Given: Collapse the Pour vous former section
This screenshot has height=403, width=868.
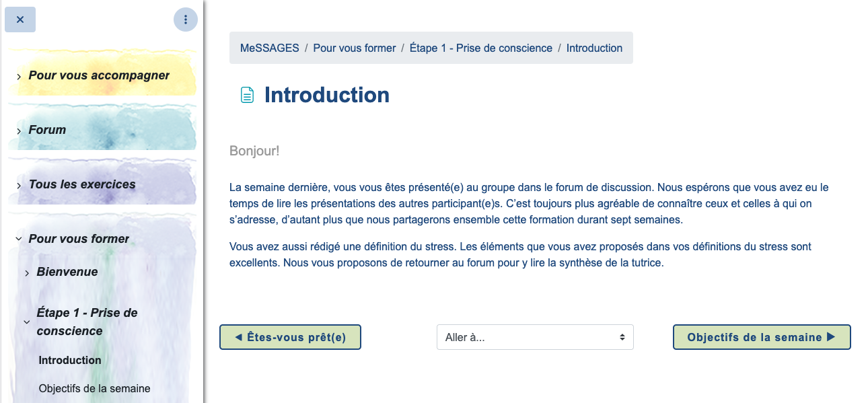Looking at the screenshot, I should [x=19, y=239].
